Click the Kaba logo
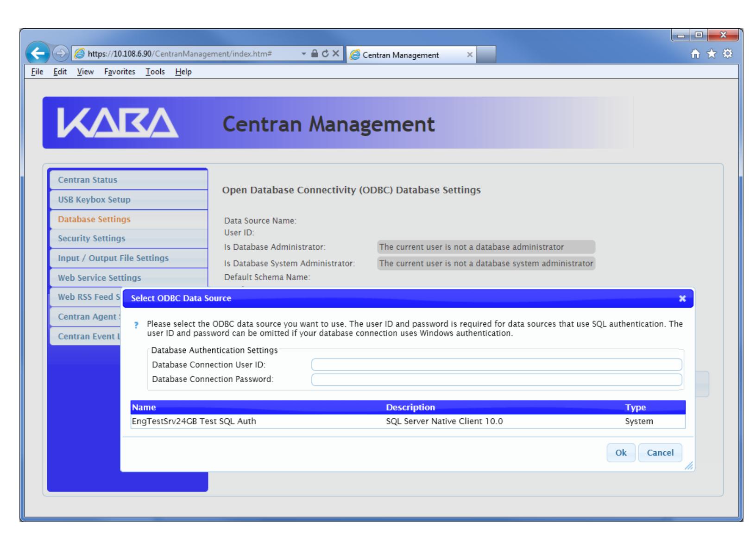756x536 pixels. [x=118, y=123]
